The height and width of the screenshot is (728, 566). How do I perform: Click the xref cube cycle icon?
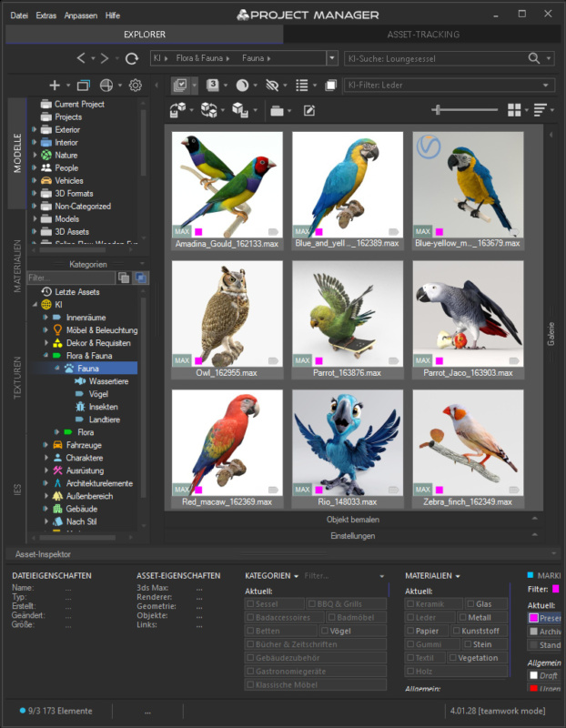pos(209,110)
